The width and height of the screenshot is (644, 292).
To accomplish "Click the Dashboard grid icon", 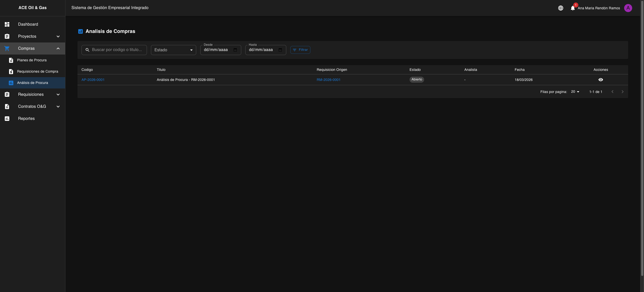I will (7, 24).
